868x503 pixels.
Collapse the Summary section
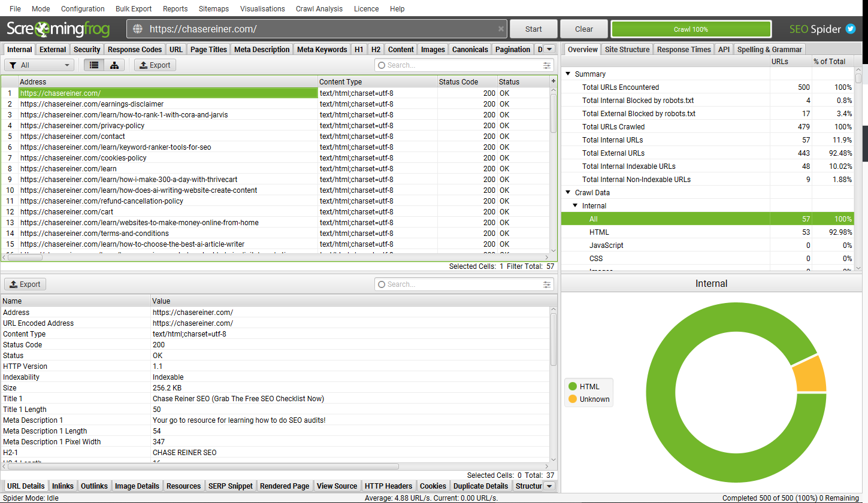(568, 74)
